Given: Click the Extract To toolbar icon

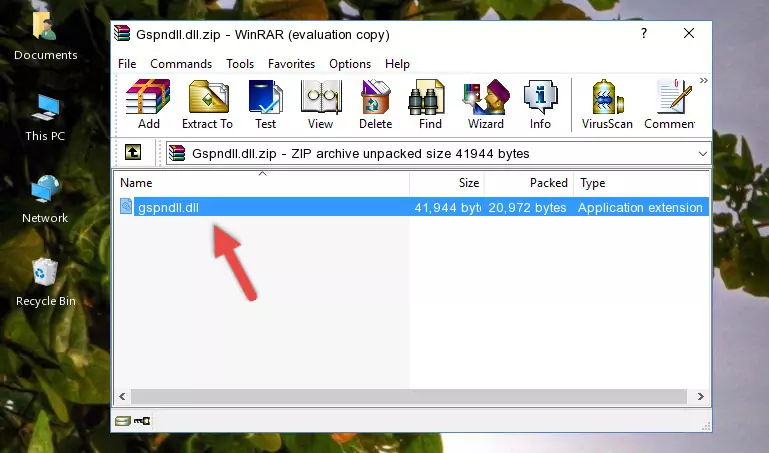Looking at the screenshot, I should tap(207, 104).
